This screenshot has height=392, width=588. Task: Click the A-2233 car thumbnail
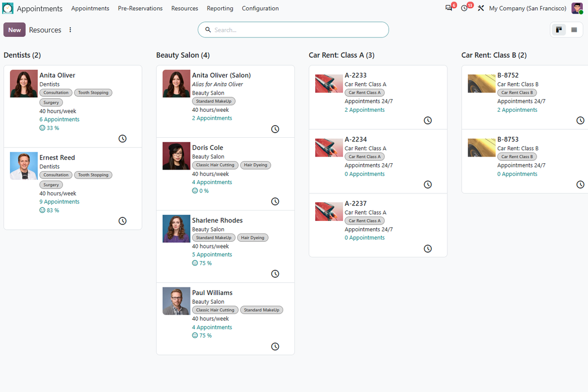click(x=329, y=84)
